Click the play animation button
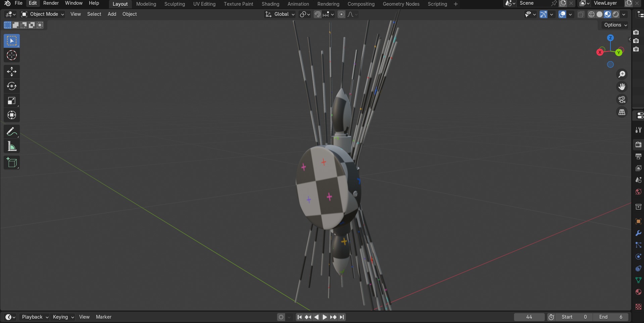644x323 pixels. (325, 317)
